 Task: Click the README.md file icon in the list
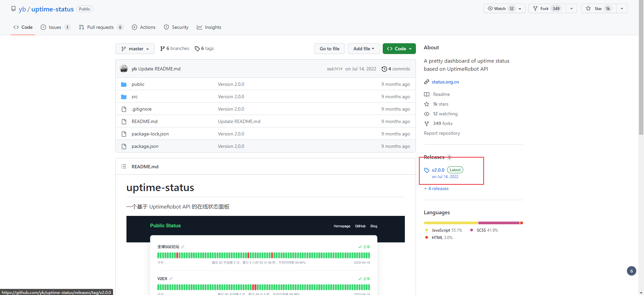(x=124, y=121)
